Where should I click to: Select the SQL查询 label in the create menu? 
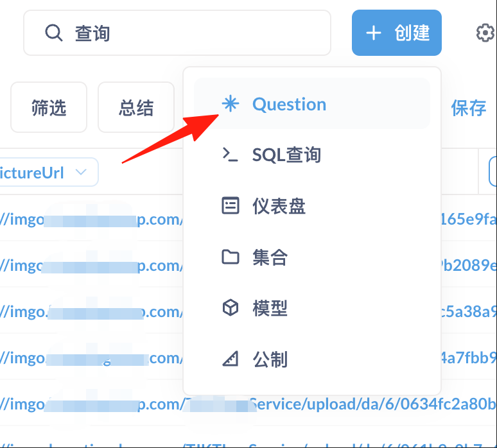[286, 155]
